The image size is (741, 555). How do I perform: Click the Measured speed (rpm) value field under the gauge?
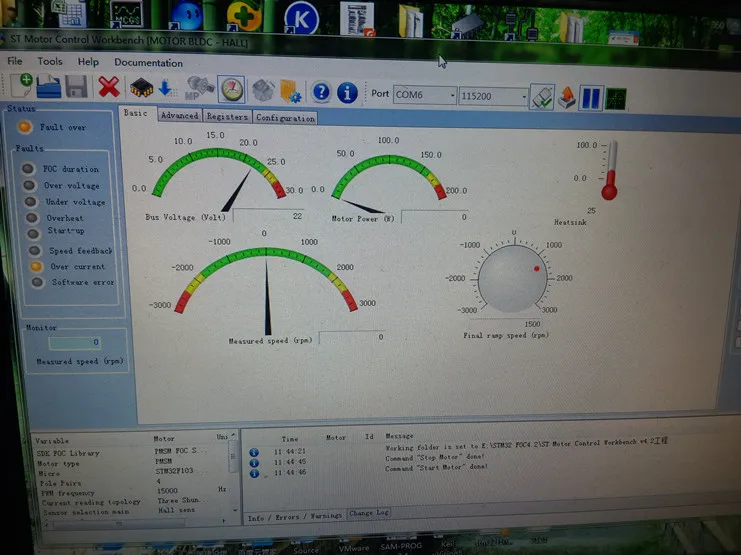tap(352, 337)
